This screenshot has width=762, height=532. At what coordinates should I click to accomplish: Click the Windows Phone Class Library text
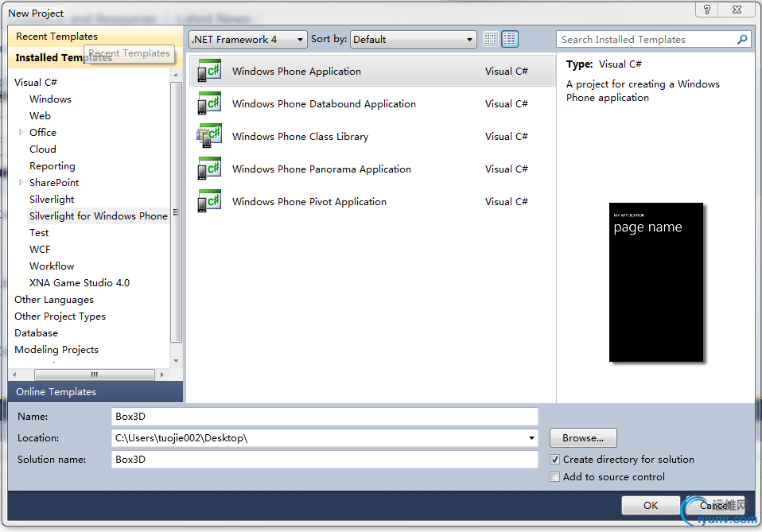[300, 137]
